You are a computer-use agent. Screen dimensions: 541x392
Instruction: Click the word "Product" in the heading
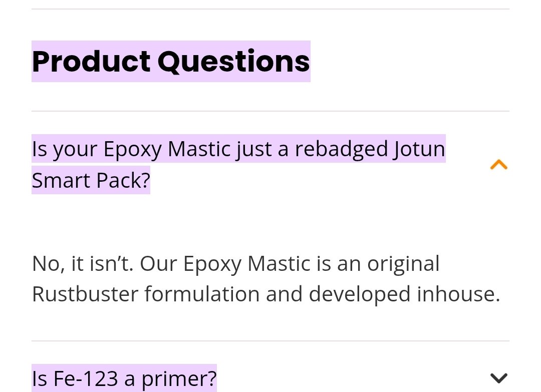(91, 62)
